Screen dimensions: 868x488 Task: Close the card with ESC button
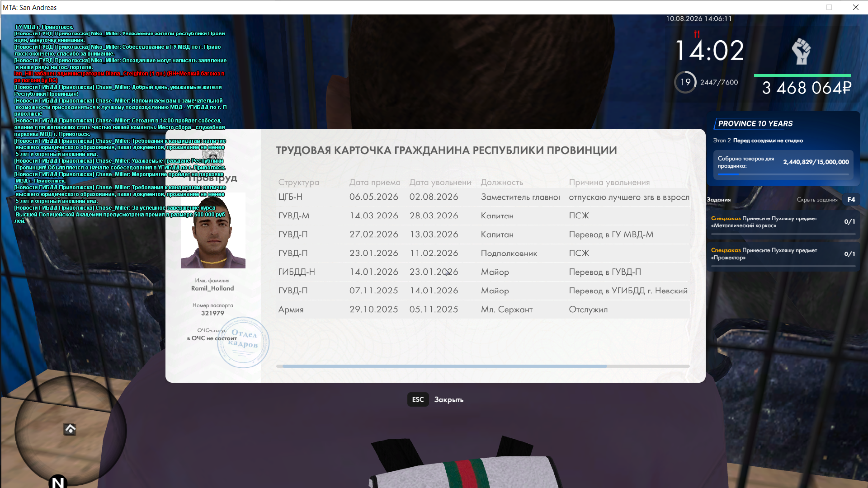coord(418,399)
